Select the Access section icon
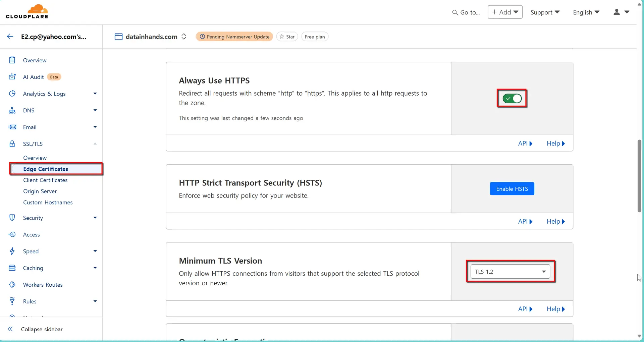Screen dimensions: 644x342 click(x=12, y=234)
